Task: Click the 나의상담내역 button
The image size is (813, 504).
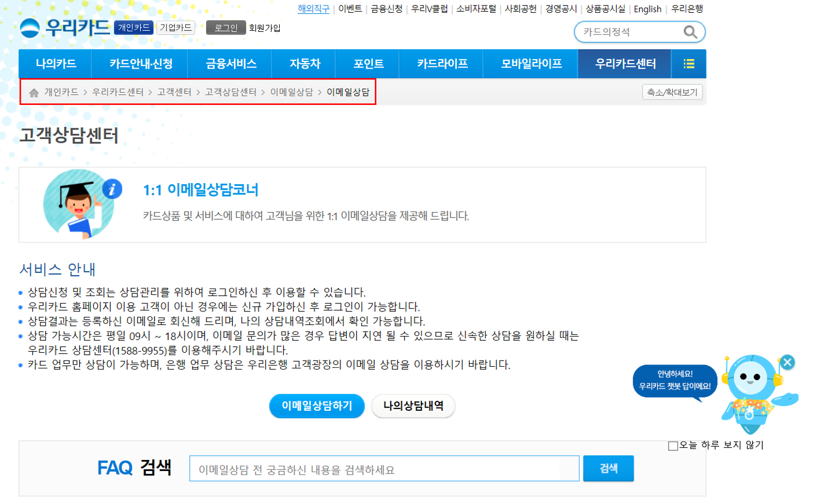Action: [413, 406]
